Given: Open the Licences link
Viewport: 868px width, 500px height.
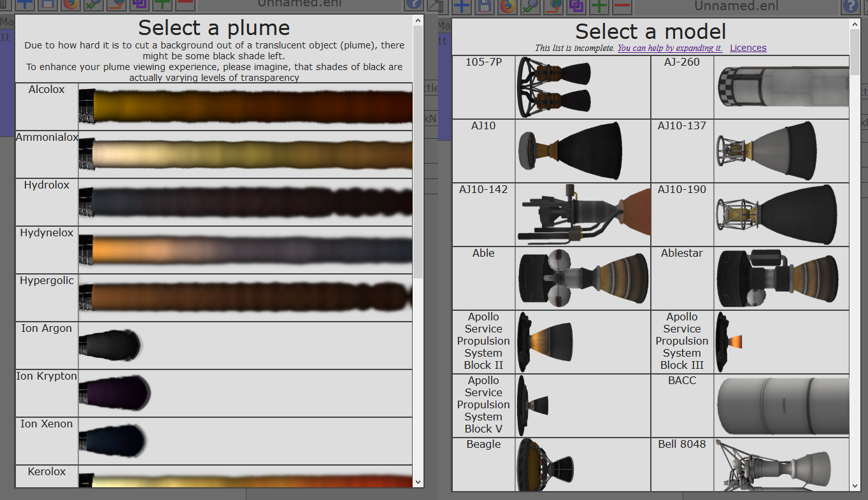Looking at the screenshot, I should pyautogui.click(x=748, y=48).
